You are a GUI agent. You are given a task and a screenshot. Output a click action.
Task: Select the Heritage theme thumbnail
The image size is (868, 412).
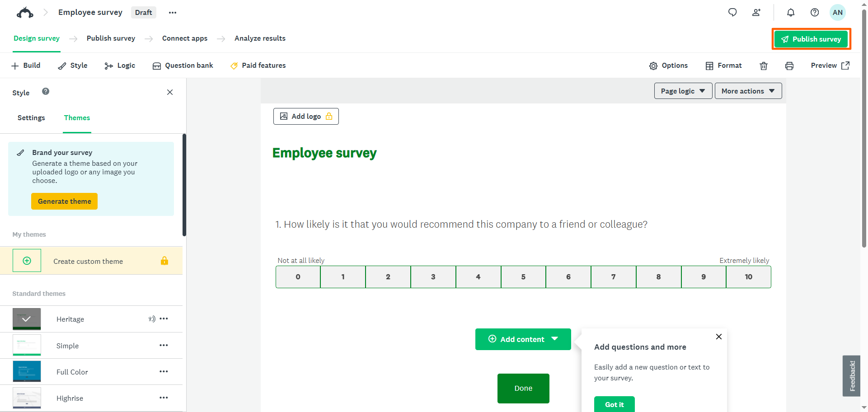pyautogui.click(x=27, y=319)
